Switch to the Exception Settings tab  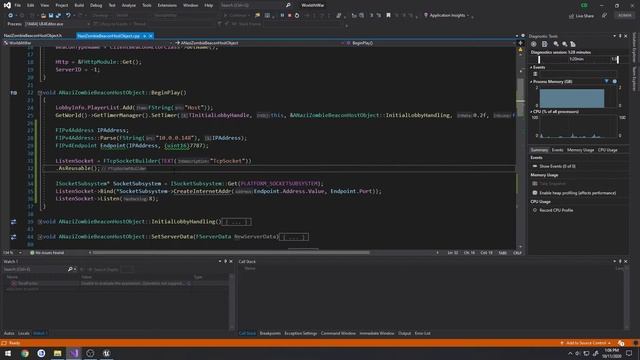pos(300,333)
